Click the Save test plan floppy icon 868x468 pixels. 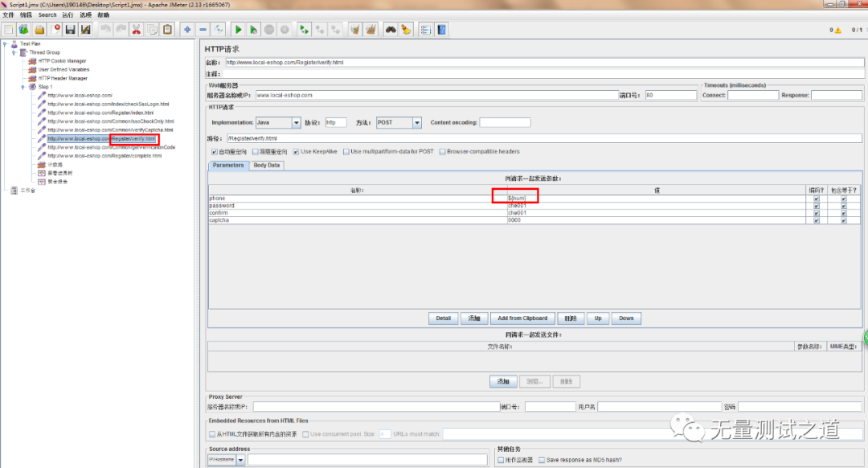coord(70,30)
